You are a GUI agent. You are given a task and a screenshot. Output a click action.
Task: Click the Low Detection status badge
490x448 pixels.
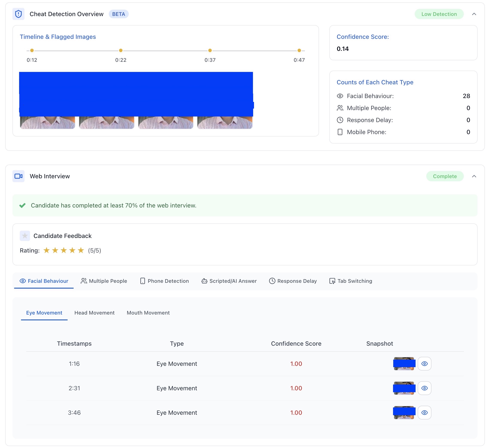(x=439, y=14)
